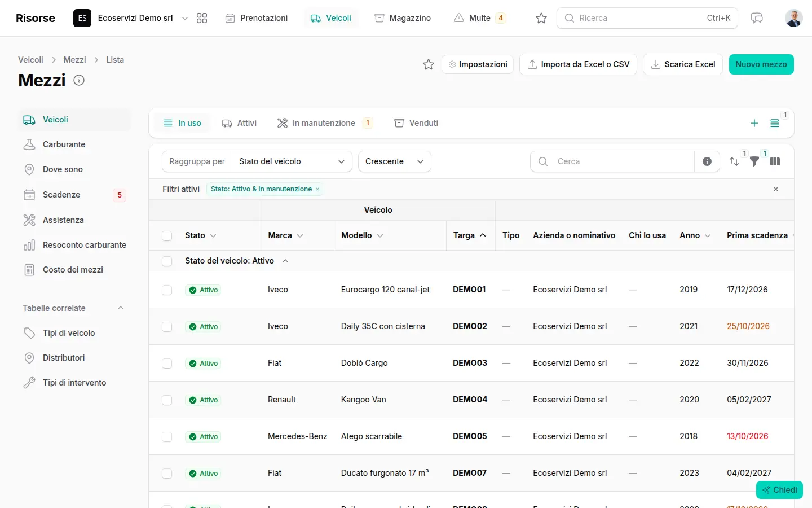Add a new view with plus icon
Viewport: 812px width, 508px height.
[x=754, y=123]
